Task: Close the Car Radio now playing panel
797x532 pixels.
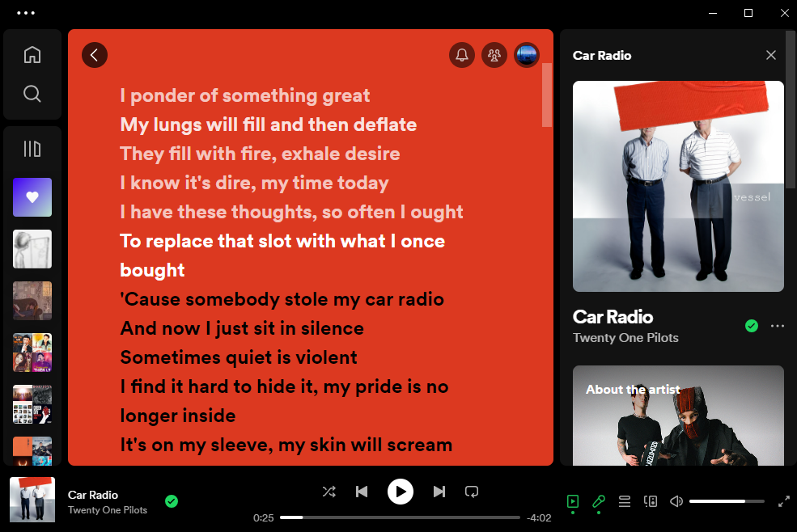Action: click(x=771, y=55)
